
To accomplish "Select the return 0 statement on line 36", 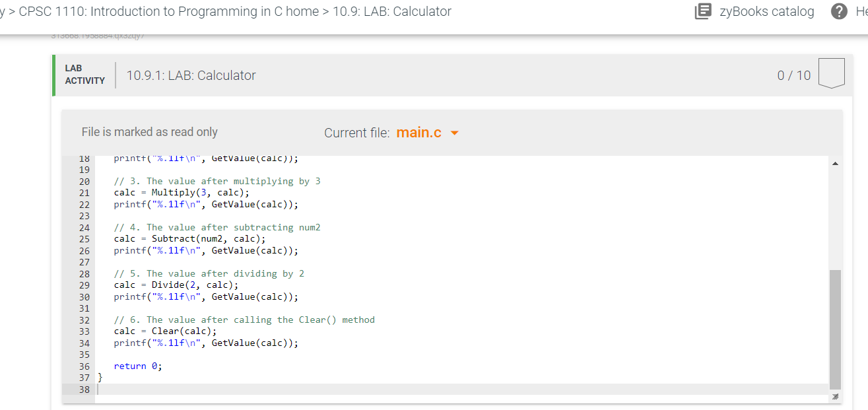I will coord(138,365).
